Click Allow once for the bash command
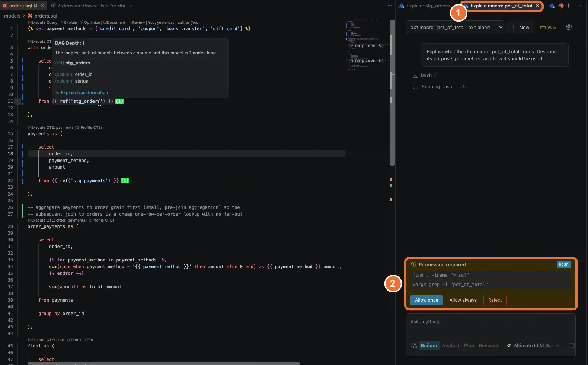Image resolution: width=588 pixels, height=365 pixels. pyautogui.click(x=426, y=300)
